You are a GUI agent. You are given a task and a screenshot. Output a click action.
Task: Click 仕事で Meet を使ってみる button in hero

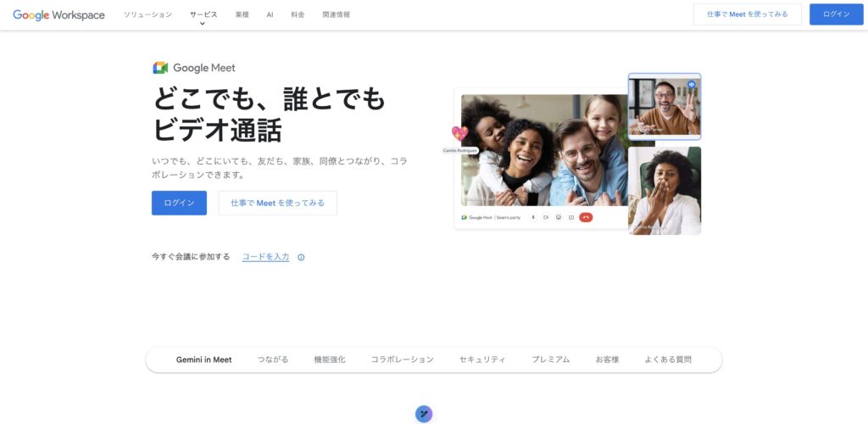[x=277, y=203]
